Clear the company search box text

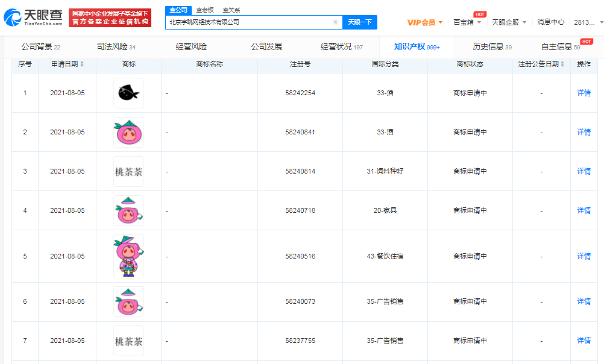(335, 22)
